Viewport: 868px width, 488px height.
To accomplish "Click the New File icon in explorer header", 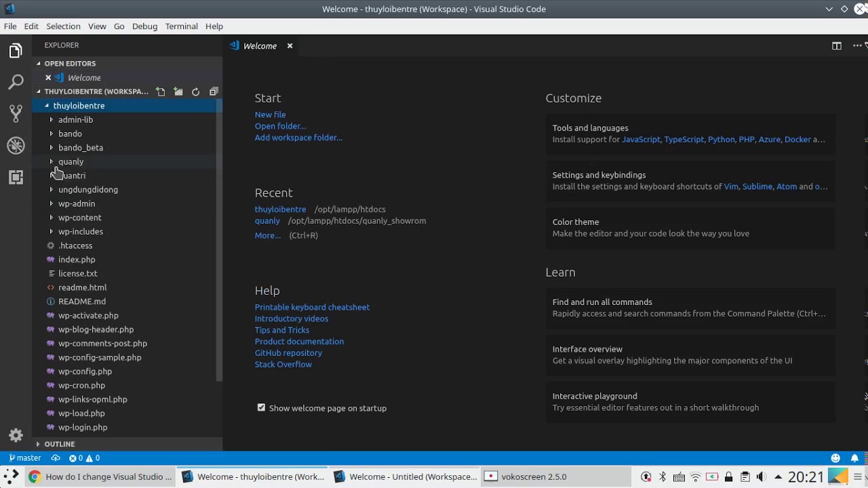I will point(160,91).
